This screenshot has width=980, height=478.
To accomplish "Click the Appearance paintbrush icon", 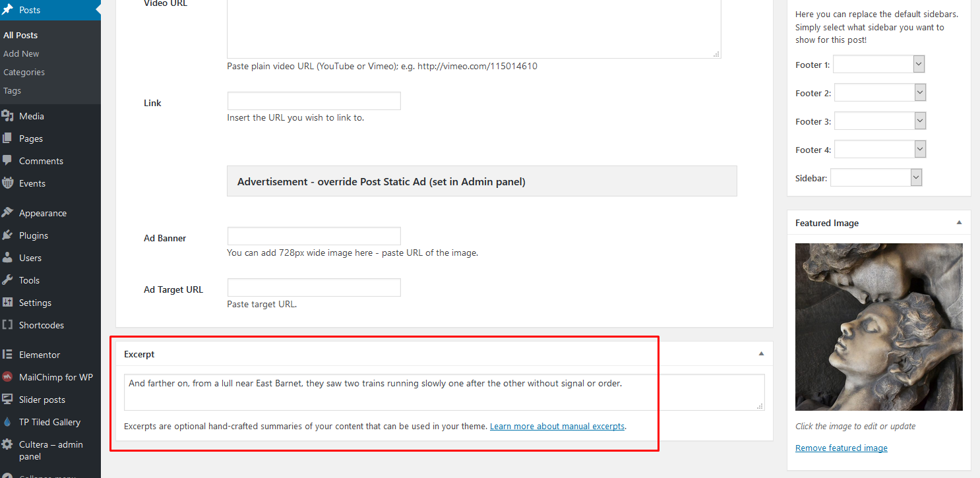I will (x=8, y=213).
